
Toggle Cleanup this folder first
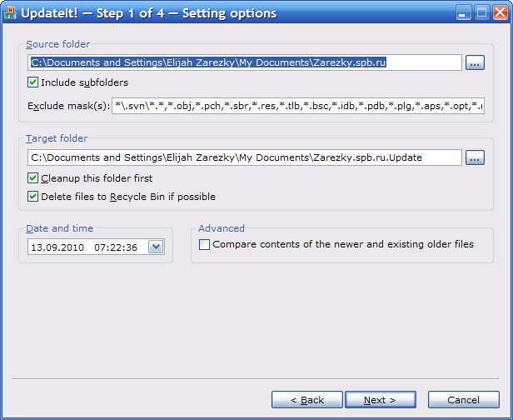tap(33, 177)
